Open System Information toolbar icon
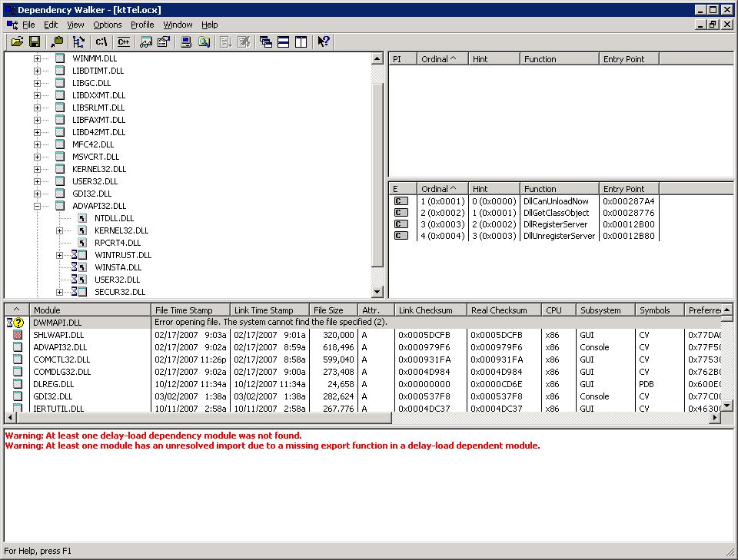 (x=186, y=41)
